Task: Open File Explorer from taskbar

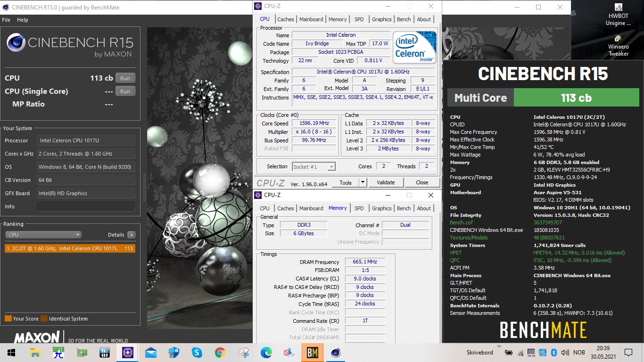Action: coord(35,352)
